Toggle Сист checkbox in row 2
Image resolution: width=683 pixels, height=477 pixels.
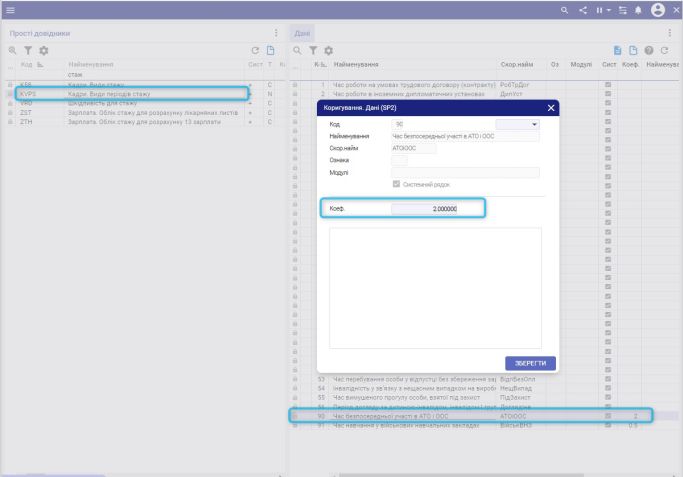(x=608, y=94)
